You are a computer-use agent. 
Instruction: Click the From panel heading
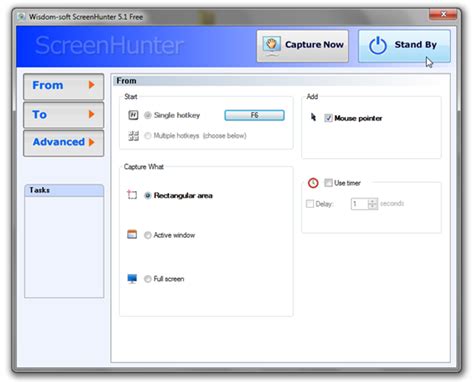click(x=126, y=81)
